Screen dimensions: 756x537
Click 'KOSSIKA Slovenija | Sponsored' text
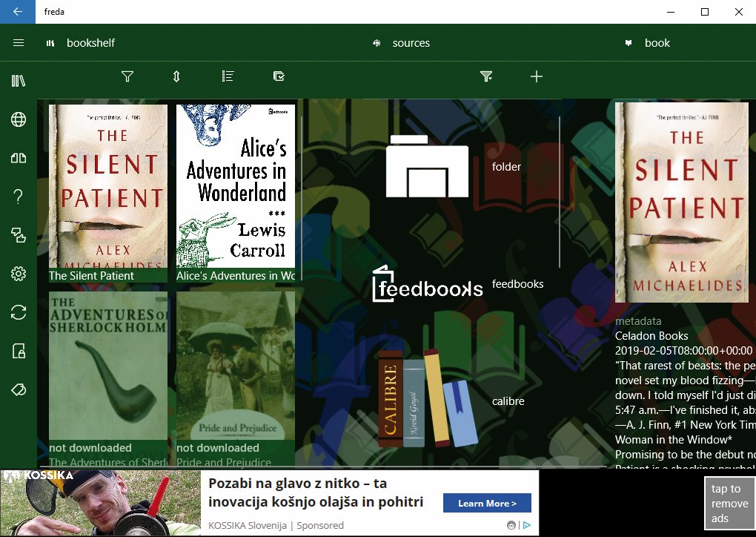click(x=276, y=525)
